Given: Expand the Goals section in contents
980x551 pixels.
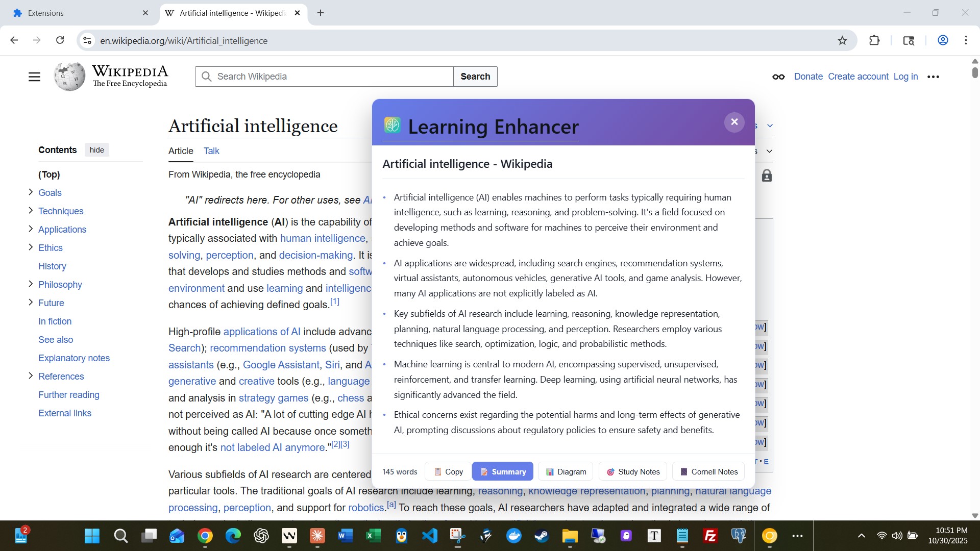Looking at the screenshot, I should click(31, 192).
